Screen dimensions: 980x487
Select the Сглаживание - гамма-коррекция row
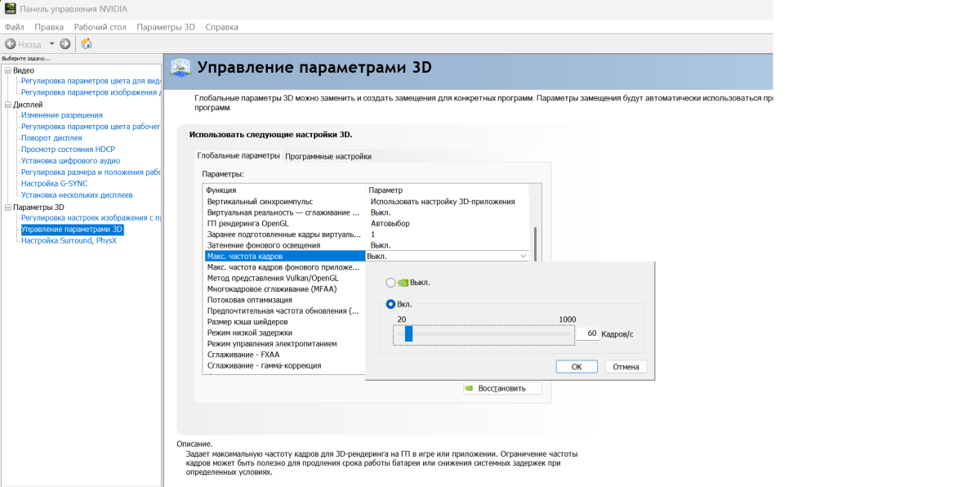click(x=284, y=366)
